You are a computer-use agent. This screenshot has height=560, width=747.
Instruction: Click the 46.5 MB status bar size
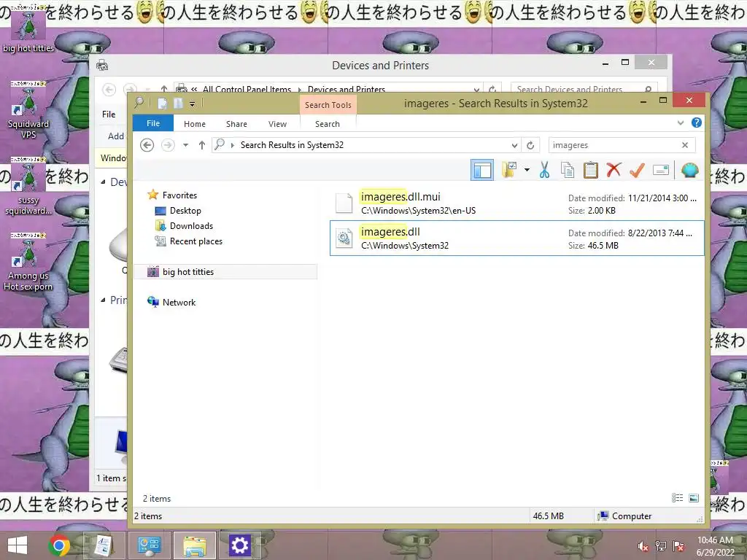click(x=548, y=516)
